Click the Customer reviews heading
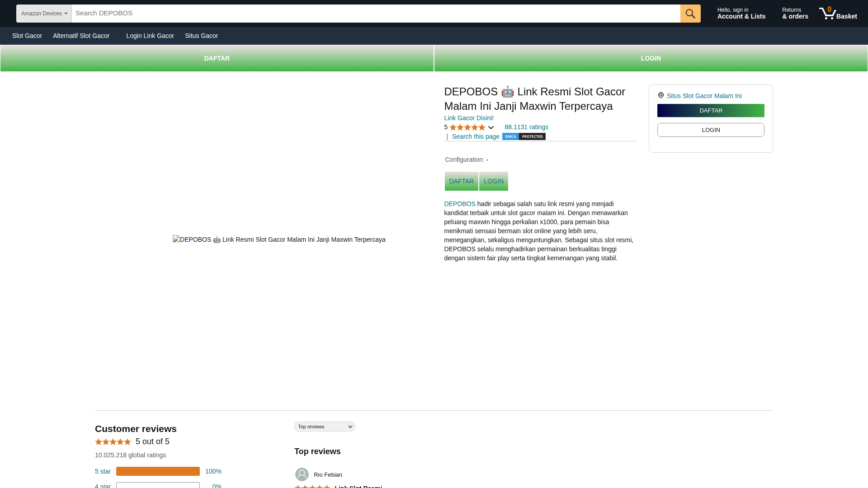The width and height of the screenshot is (868, 488). tap(136, 429)
